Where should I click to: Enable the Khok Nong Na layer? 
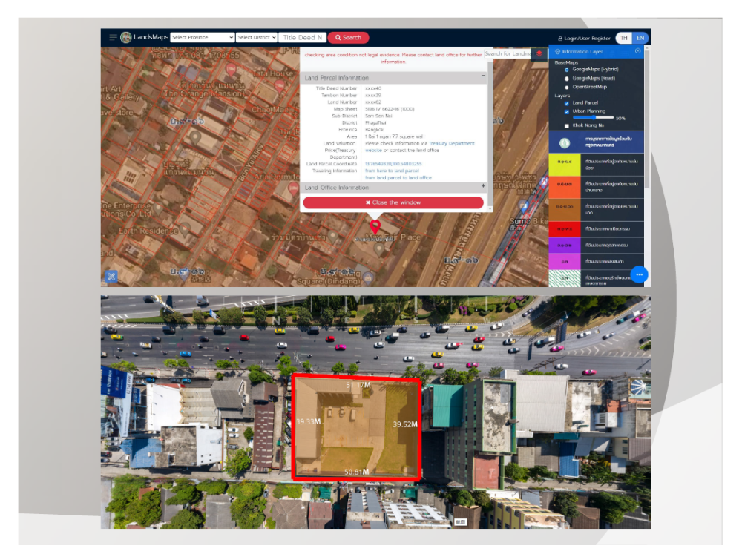[x=566, y=126]
